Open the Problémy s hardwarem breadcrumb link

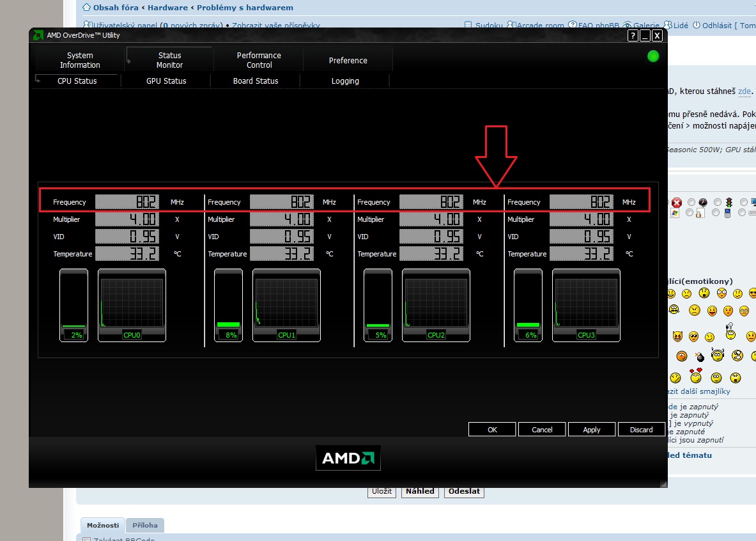tap(245, 8)
